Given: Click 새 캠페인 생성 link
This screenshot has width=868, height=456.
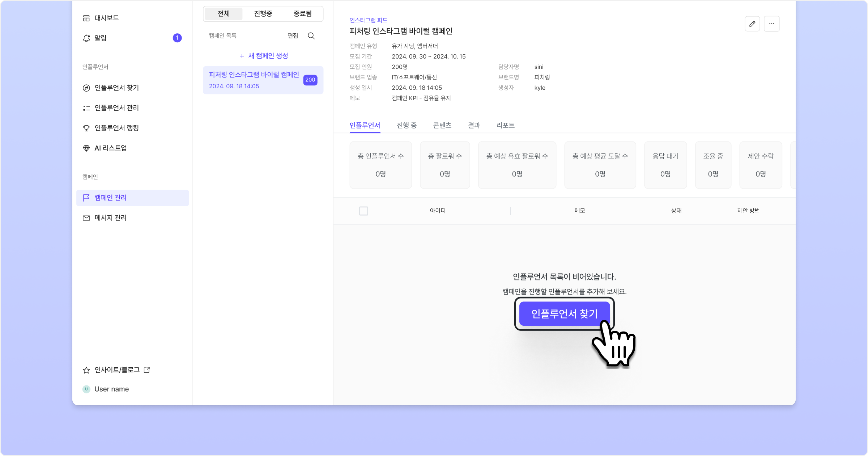Looking at the screenshot, I should click(x=264, y=56).
